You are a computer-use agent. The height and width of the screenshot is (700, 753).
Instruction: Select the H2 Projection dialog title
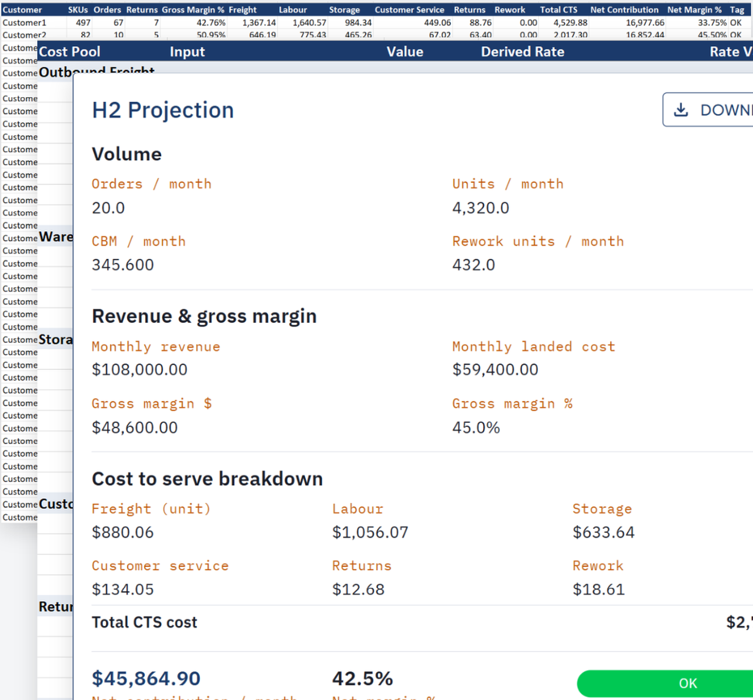(x=162, y=110)
